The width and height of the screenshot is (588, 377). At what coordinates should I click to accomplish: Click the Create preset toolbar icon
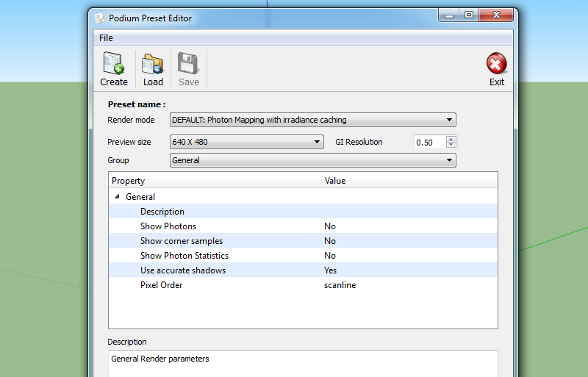tap(114, 64)
